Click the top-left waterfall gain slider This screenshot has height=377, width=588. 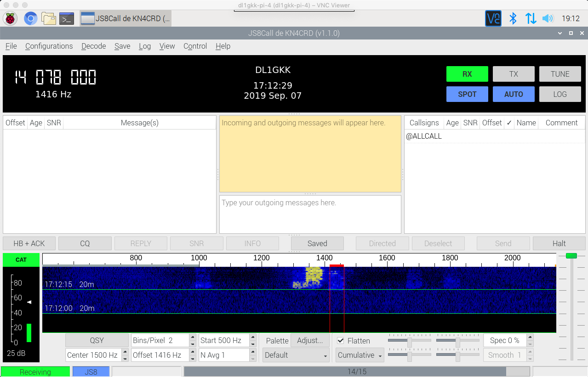tap(409, 340)
